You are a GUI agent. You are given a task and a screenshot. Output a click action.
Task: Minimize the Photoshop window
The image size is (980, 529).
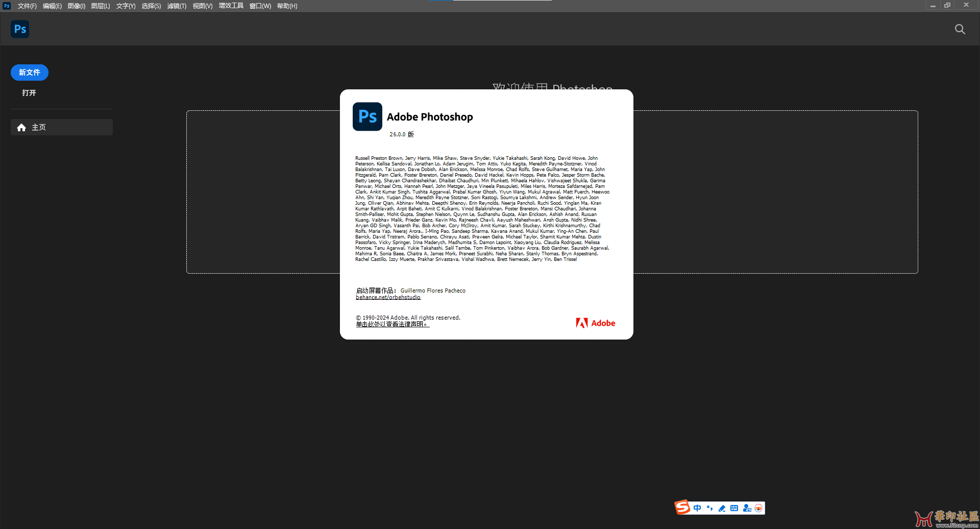pos(933,5)
